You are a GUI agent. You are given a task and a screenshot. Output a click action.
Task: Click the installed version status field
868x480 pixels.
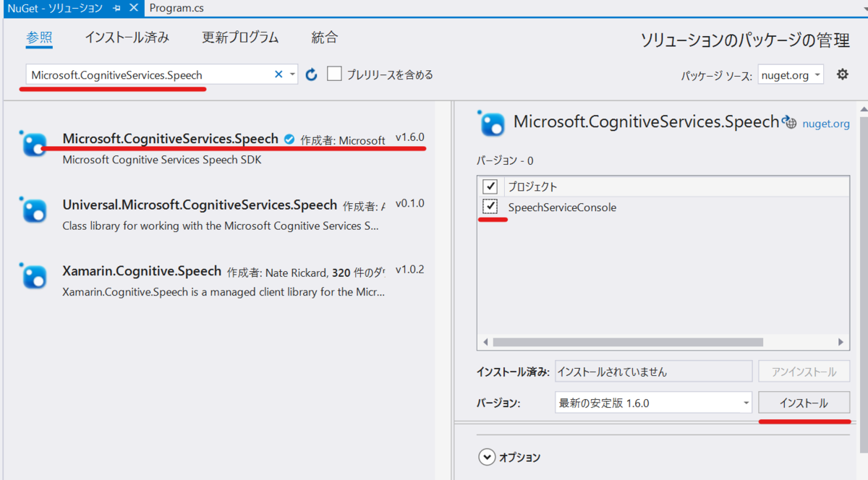pos(654,372)
